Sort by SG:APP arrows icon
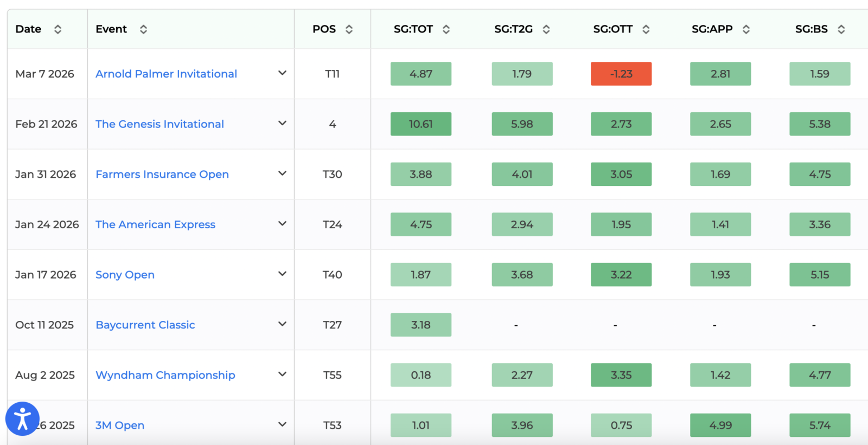Screen dimensions: 868x445 746,29
